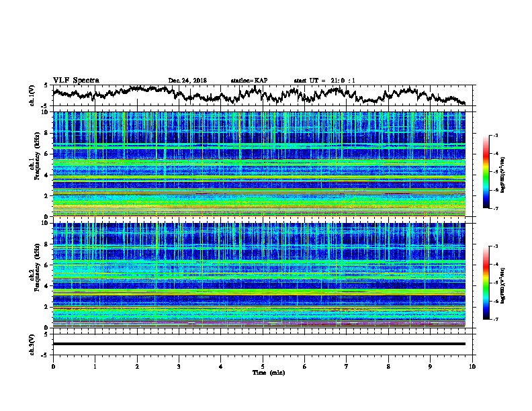Viewport: 532px width, 411px height.
Task: Click the 'ch.1 Frequency (kHz)' axis label
Action: click(x=36, y=154)
